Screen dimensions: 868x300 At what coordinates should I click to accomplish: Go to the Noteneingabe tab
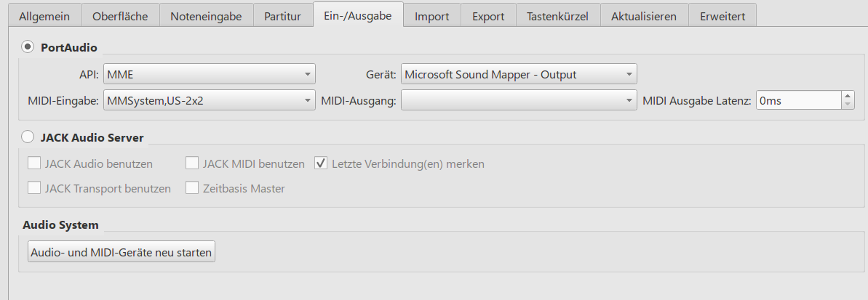pos(206,16)
